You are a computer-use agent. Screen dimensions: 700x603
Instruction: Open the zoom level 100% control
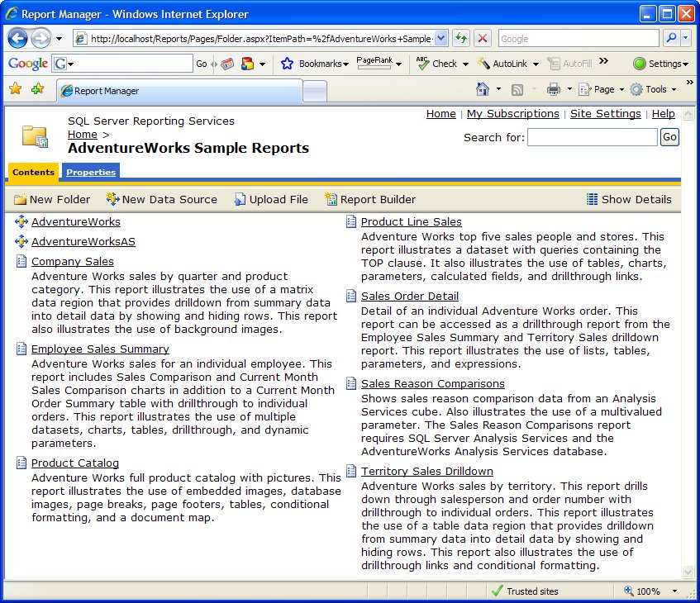coord(650,591)
